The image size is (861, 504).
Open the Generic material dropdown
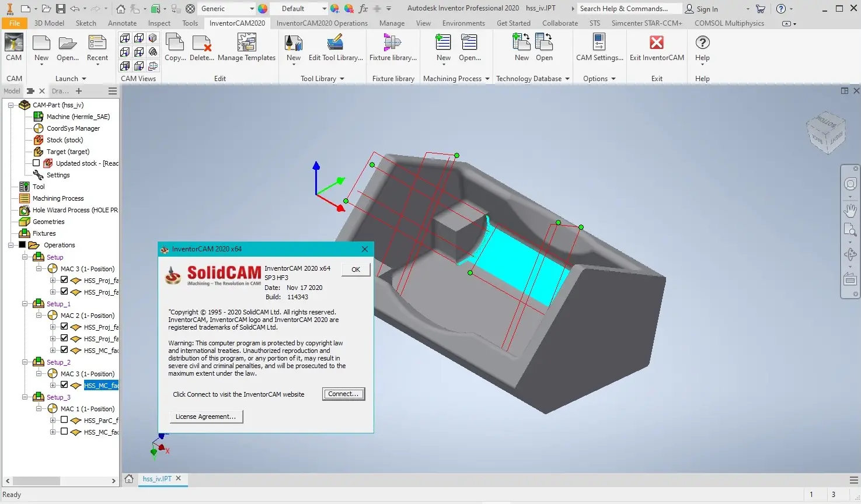pyautogui.click(x=252, y=9)
